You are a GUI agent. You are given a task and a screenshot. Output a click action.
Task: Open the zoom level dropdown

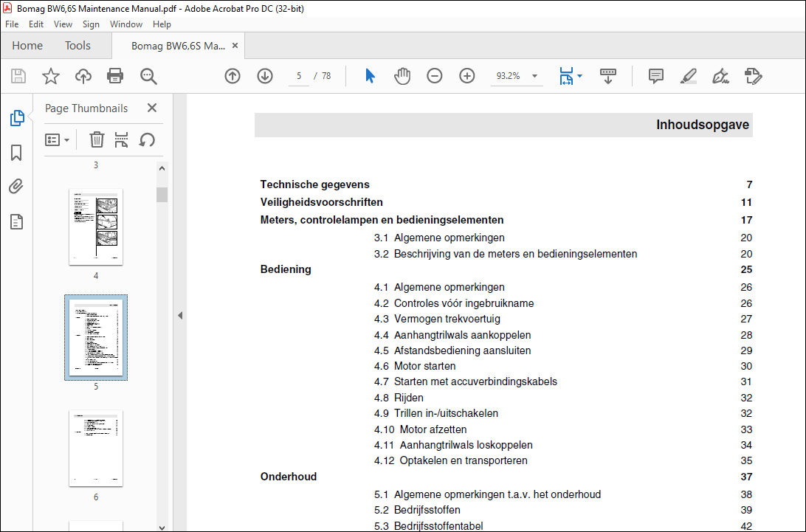click(x=534, y=76)
